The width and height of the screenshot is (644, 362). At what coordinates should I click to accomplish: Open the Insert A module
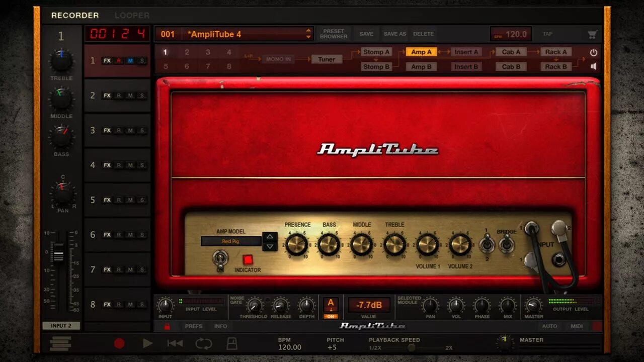point(466,52)
